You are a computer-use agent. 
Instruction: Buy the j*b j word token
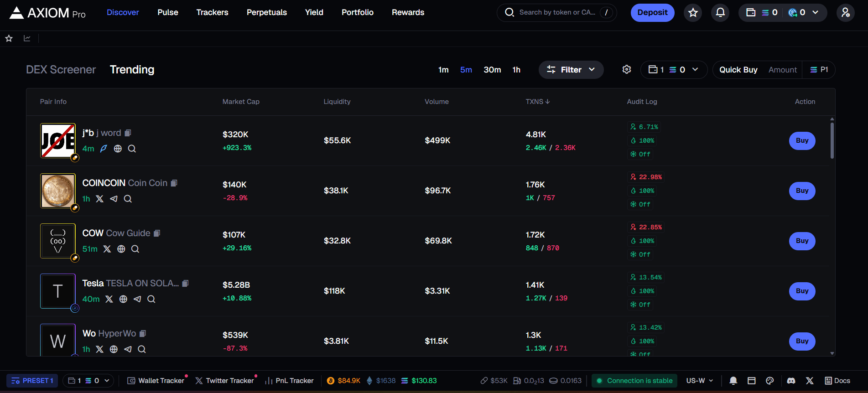click(802, 140)
